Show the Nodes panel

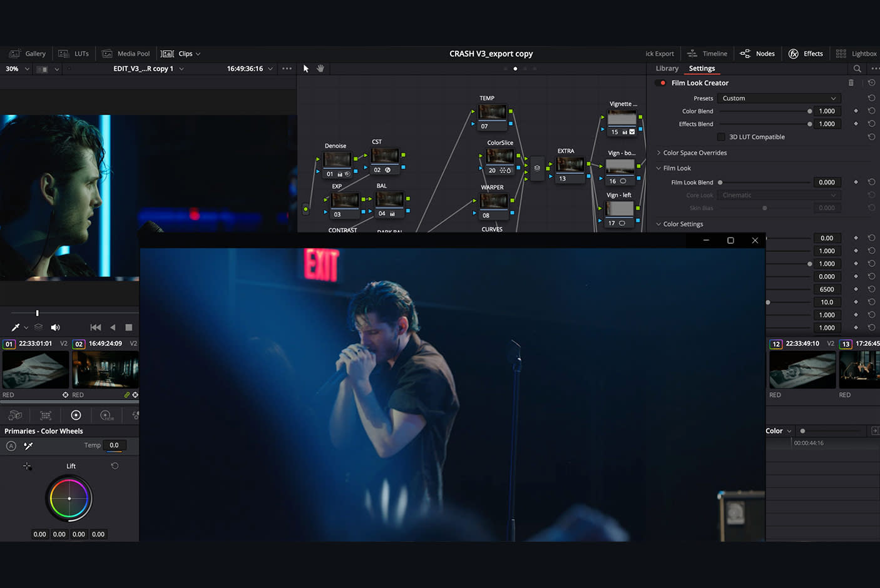point(757,54)
